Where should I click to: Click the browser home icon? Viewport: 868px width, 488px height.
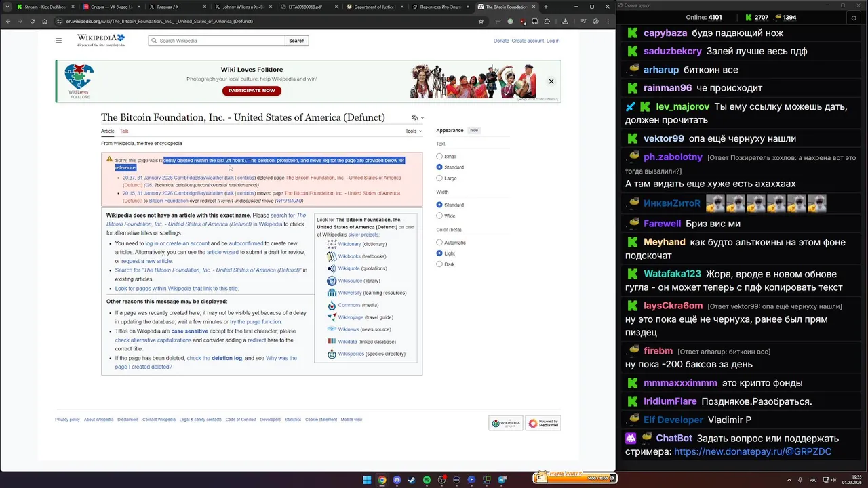point(45,21)
